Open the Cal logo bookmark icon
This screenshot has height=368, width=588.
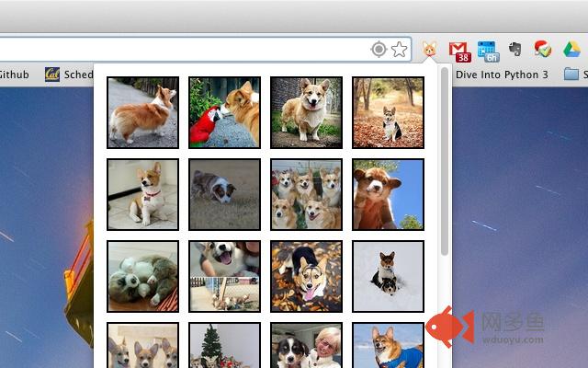coord(52,75)
